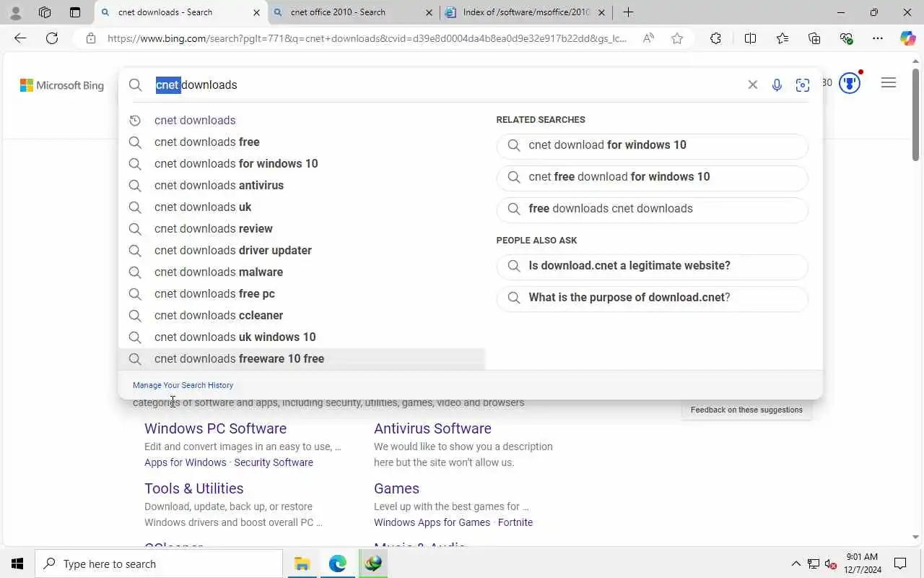Click the magnifier icon in search box
Screen dimensions: 924x578
(135, 85)
